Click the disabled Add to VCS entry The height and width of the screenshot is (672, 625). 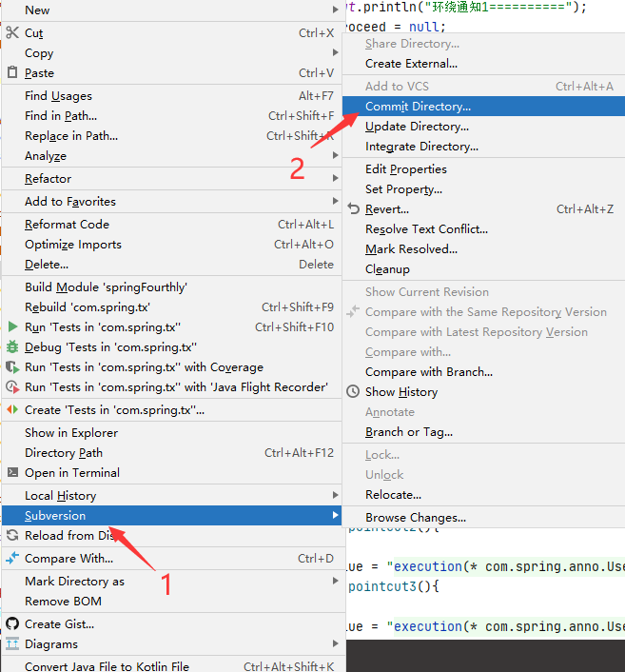coord(483,87)
